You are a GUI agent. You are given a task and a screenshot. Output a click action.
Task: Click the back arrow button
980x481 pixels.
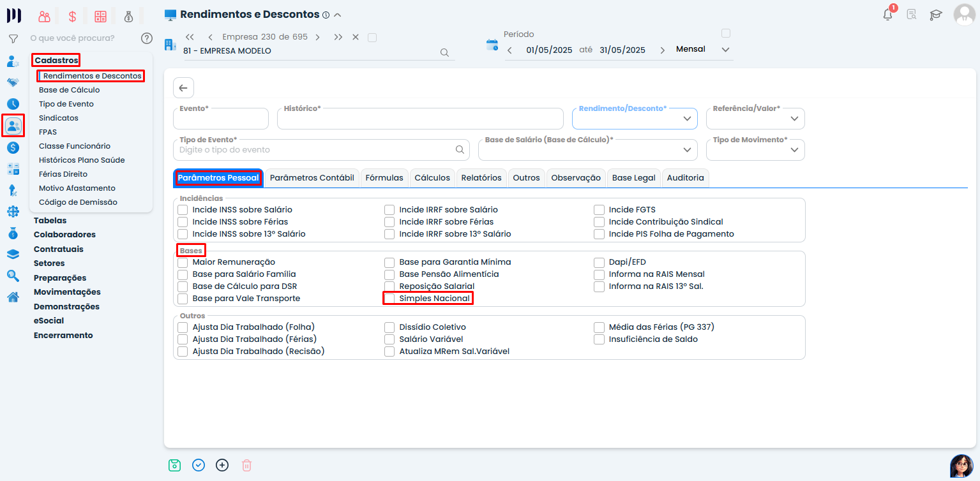[183, 88]
